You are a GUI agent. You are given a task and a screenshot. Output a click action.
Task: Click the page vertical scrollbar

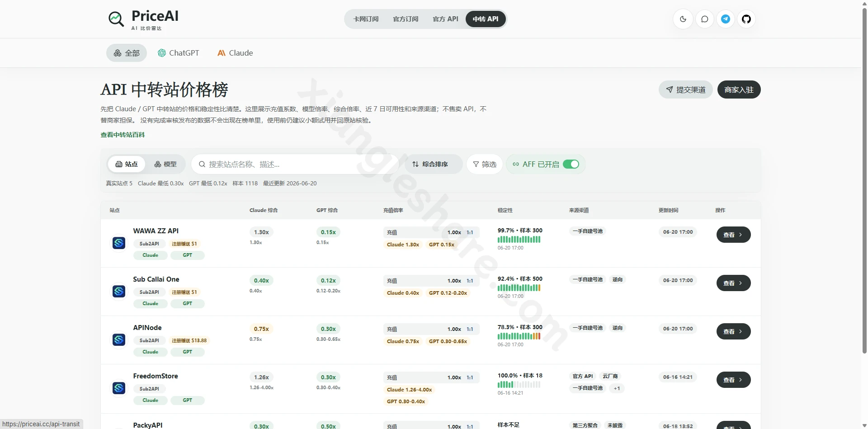(x=864, y=181)
